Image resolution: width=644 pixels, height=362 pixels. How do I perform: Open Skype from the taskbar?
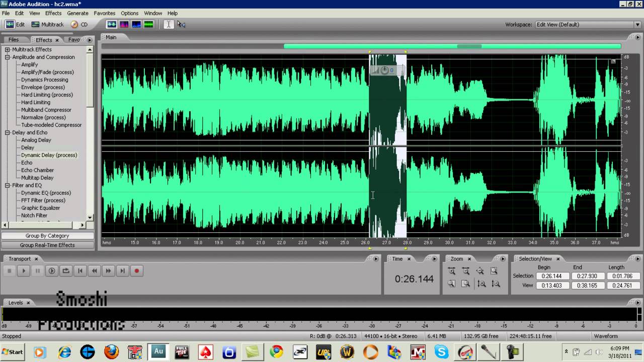coord(442,352)
